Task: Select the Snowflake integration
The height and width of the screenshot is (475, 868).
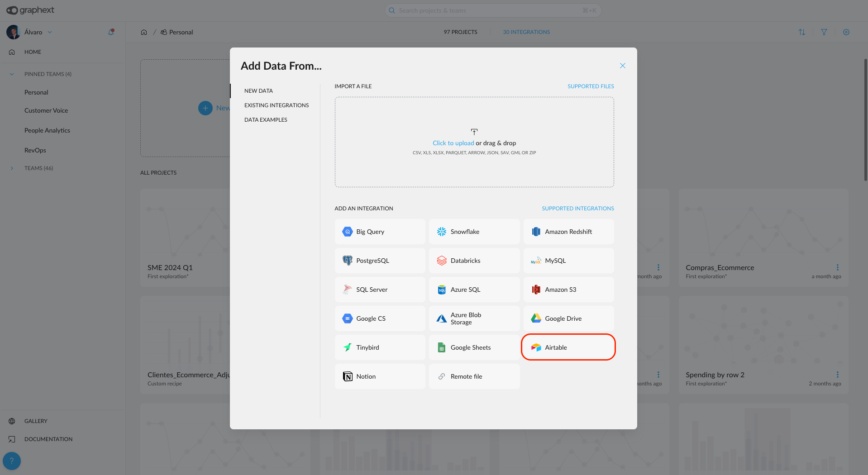Action: 474,232
